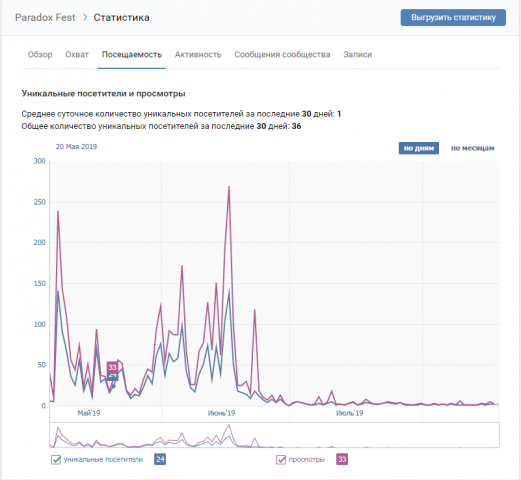This screenshot has width=521, height=480.
Task: Click the Статистика page title
Action: (x=121, y=17)
